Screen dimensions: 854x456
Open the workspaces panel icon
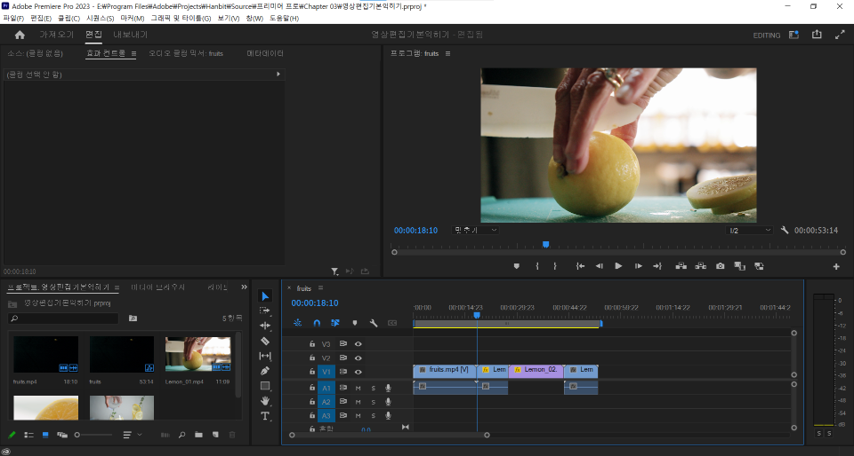(794, 34)
